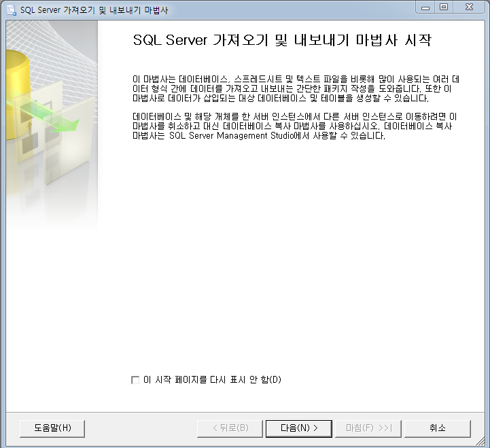Click the wizard title bar icon

(x=12, y=10)
